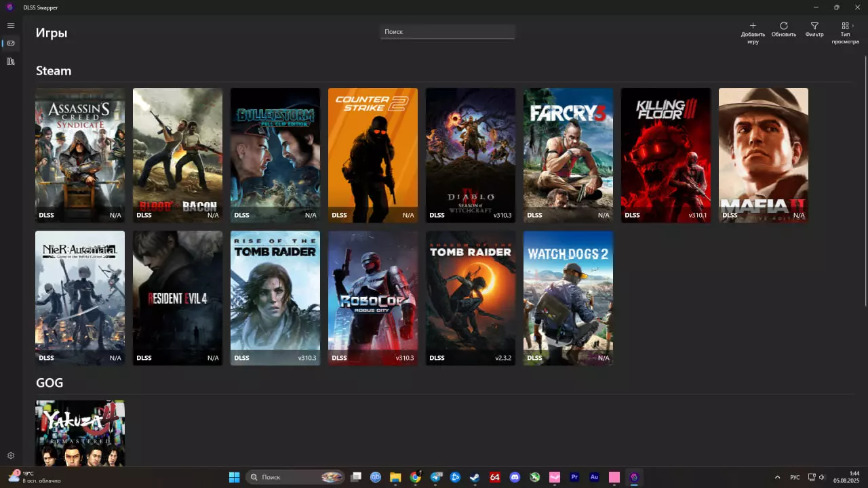Open the Library sidebar icon
This screenshot has width=868, height=488.
point(10,62)
